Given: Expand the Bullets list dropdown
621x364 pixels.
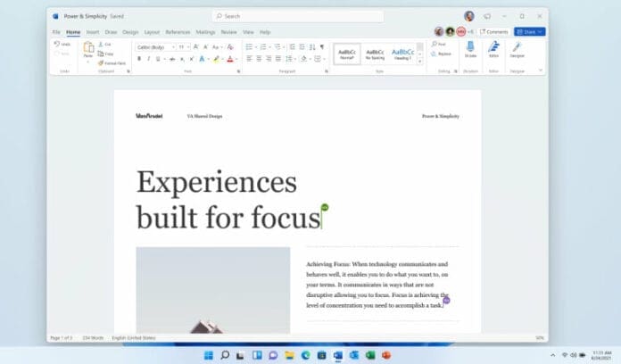Looking at the screenshot, I should point(256,47).
